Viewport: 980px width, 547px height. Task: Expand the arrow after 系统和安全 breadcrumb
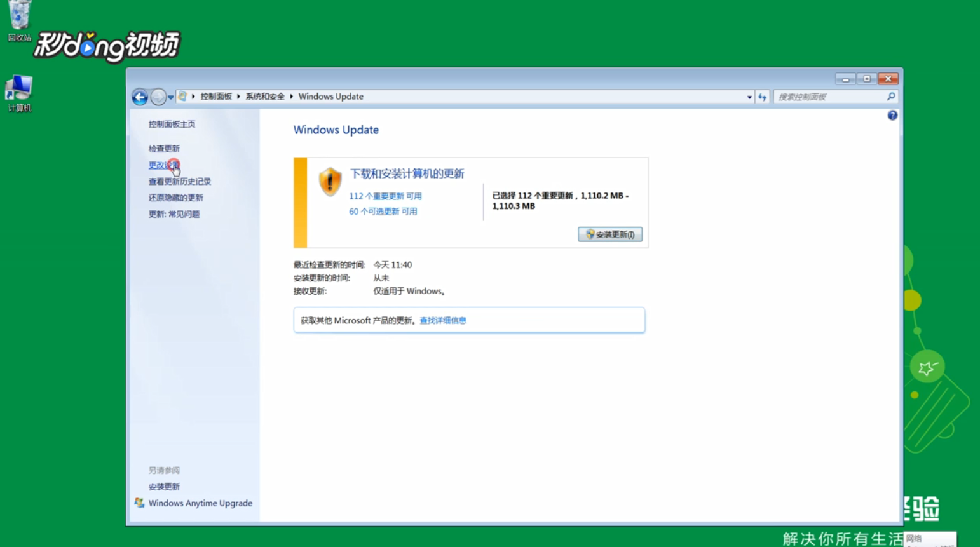291,97
